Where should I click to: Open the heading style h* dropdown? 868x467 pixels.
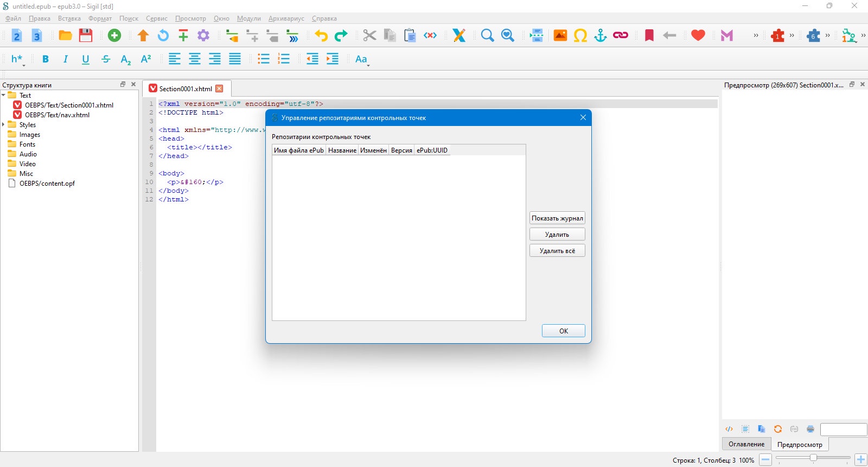pos(17,59)
